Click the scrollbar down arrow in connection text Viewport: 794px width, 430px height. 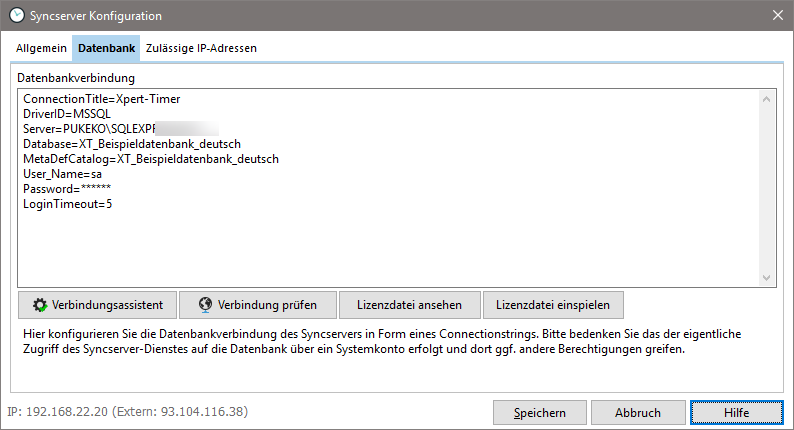click(767, 277)
